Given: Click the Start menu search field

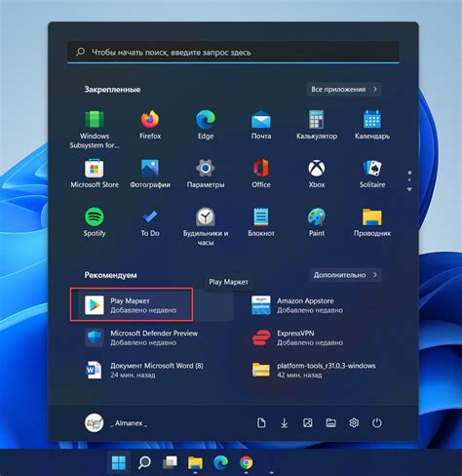Looking at the screenshot, I should pos(233,52).
